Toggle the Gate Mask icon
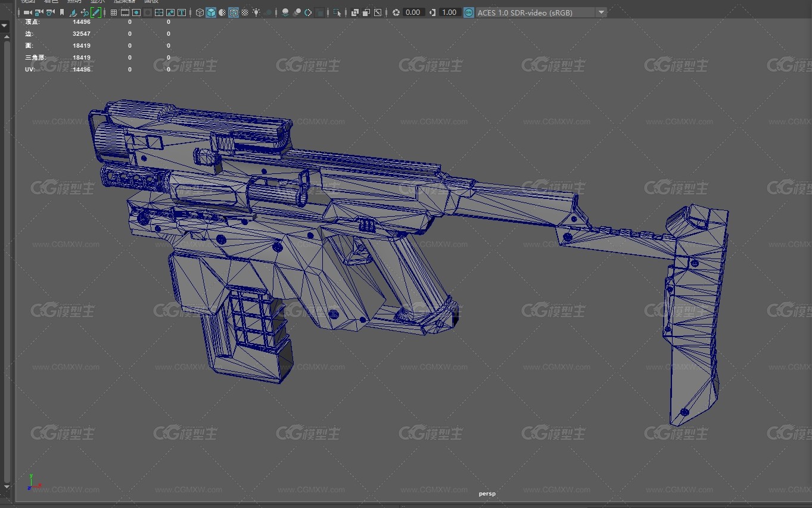The image size is (812, 508). pyautogui.click(x=148, y=13)
